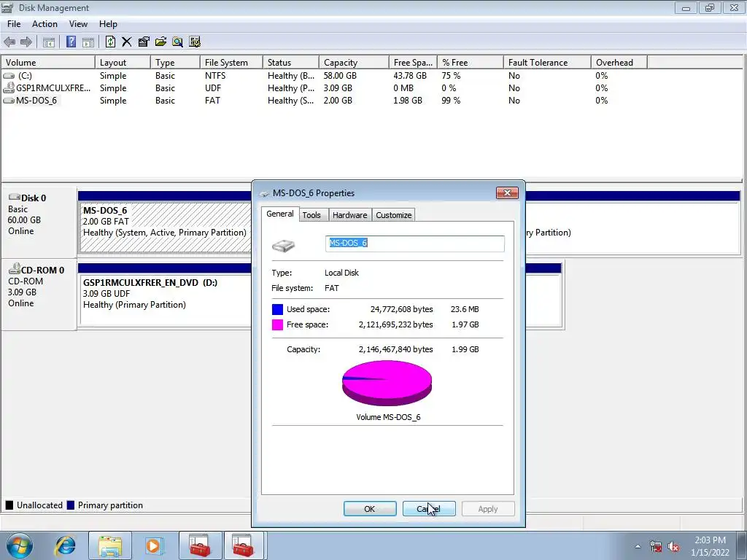This screenshot has height=560, width=747.
Task: Sort by the Fault Tolerance column header
Action: tap(547, 63)
